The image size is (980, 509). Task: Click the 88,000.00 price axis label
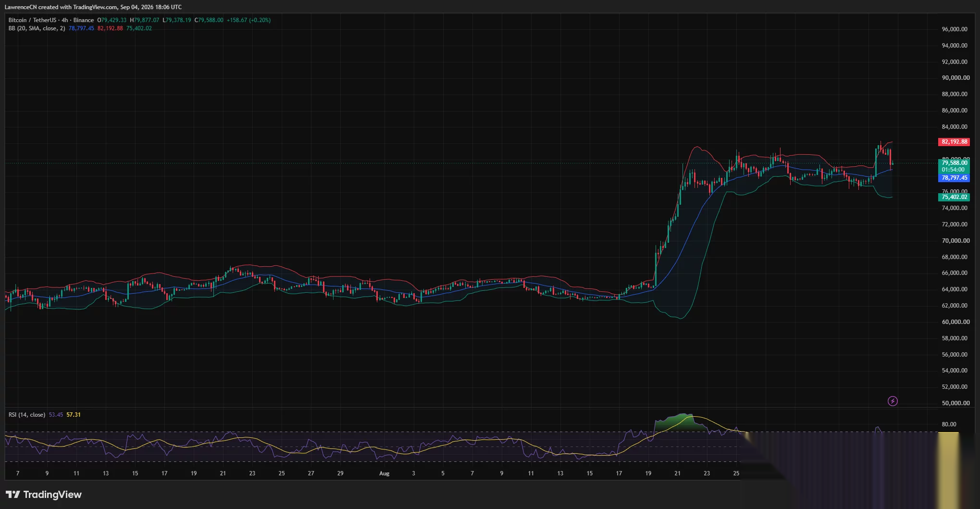(x=955, y=94)
